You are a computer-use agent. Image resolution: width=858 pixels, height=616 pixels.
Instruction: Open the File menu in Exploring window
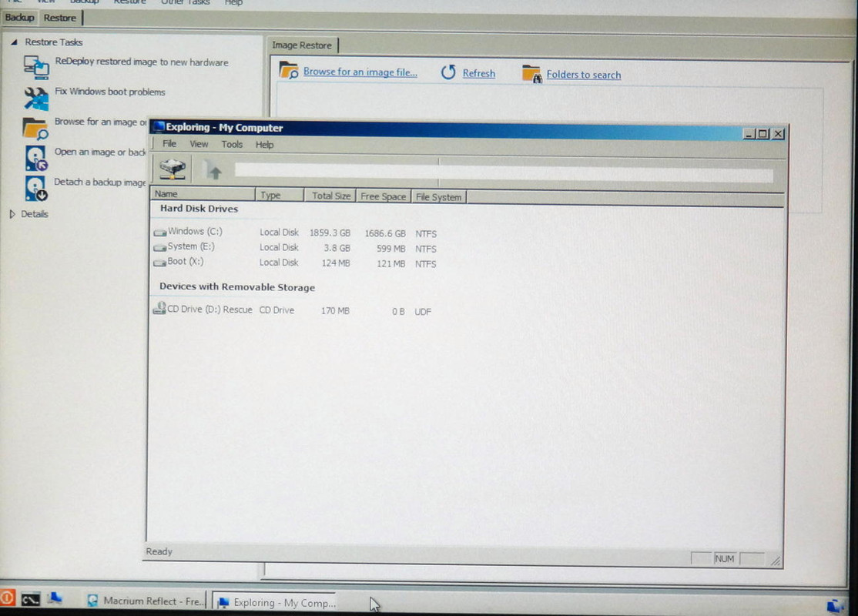point(169,144)
